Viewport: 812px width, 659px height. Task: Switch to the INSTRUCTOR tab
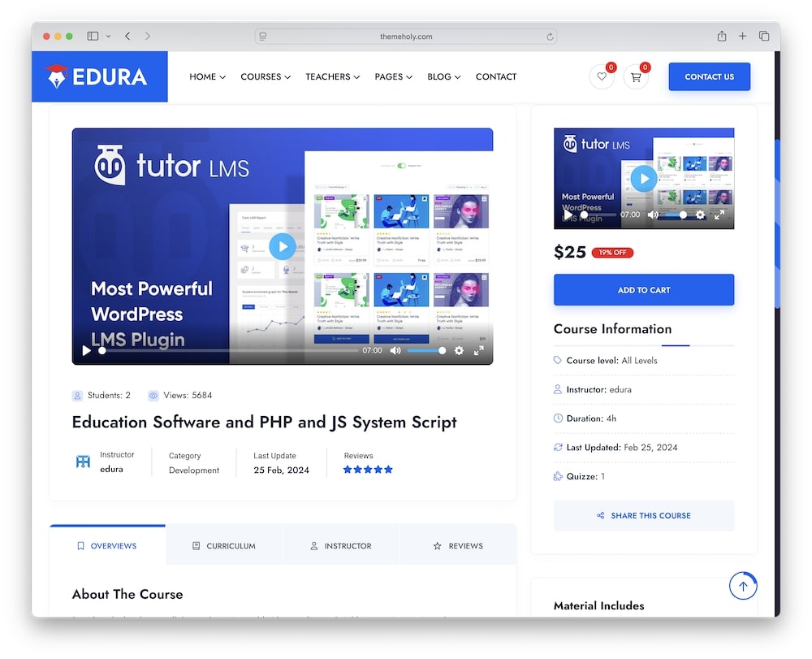coord(341,545)
